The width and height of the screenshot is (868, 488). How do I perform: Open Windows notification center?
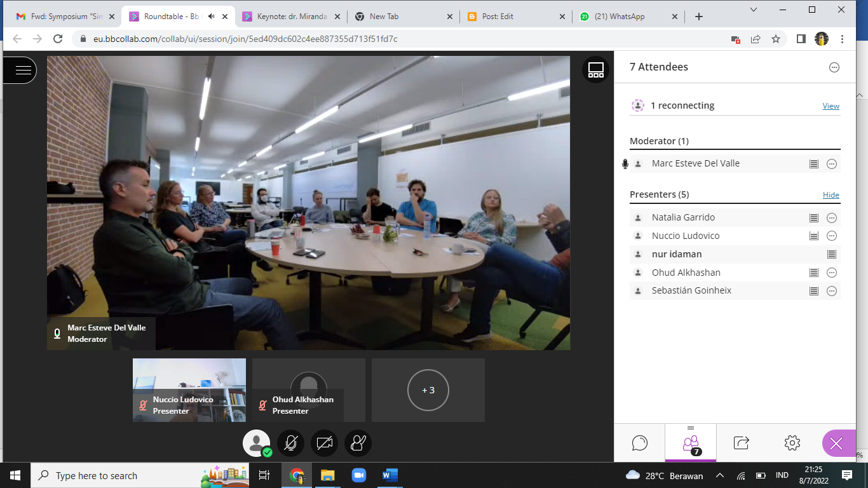847,475
